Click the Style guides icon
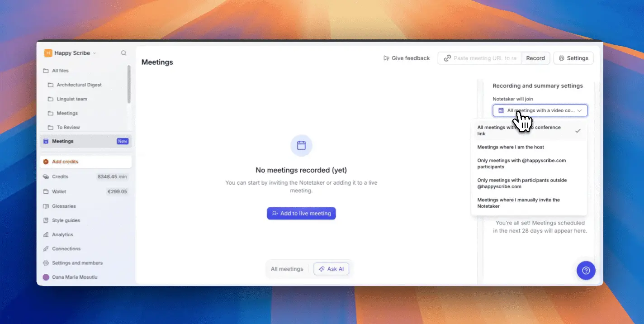Viewport: 644px width, 324px height. click(x=46, y=220)
